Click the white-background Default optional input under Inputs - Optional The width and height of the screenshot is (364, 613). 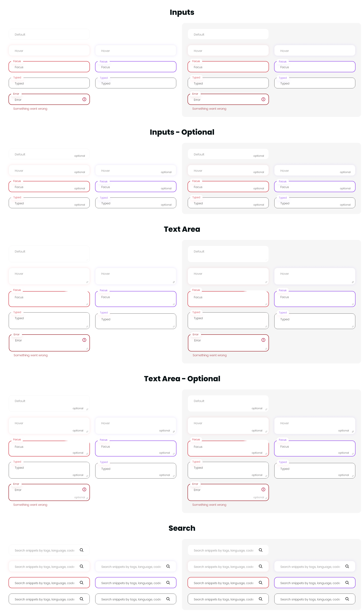[x=49, y=154]
